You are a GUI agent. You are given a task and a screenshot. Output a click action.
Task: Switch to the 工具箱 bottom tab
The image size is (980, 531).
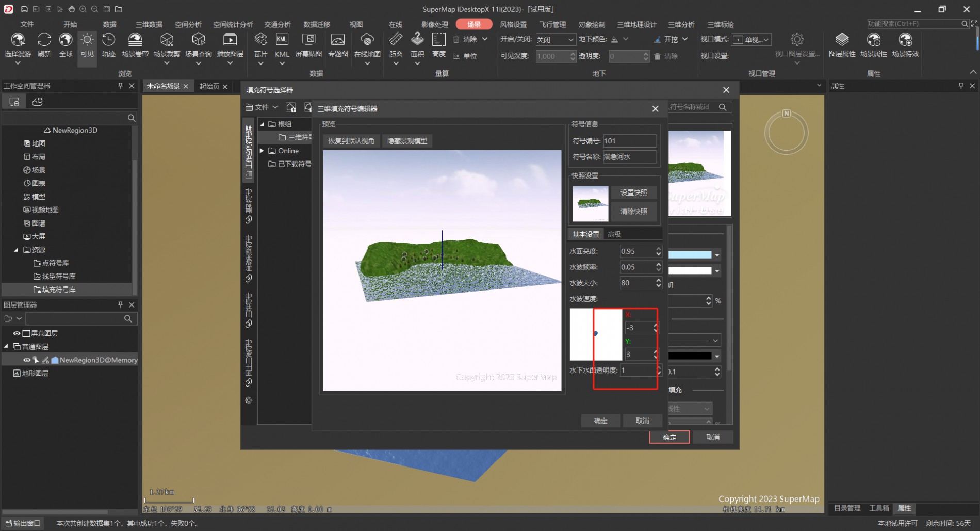[x=879, y=508]
